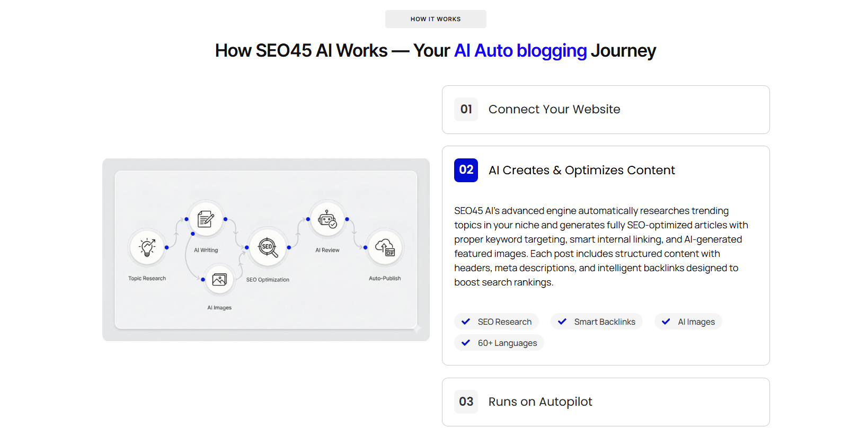Click the SEO Optimization label in diagram

pos(268,280)
